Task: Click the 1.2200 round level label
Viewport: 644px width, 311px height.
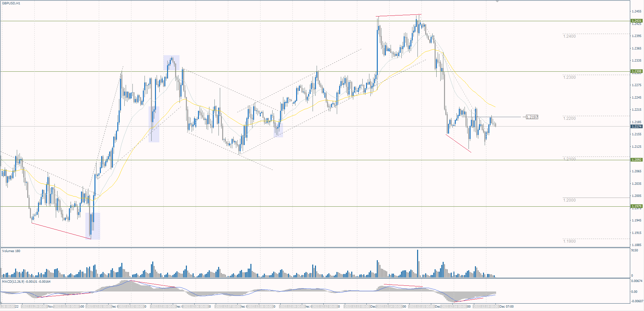Action: click(x=569, y=118)
